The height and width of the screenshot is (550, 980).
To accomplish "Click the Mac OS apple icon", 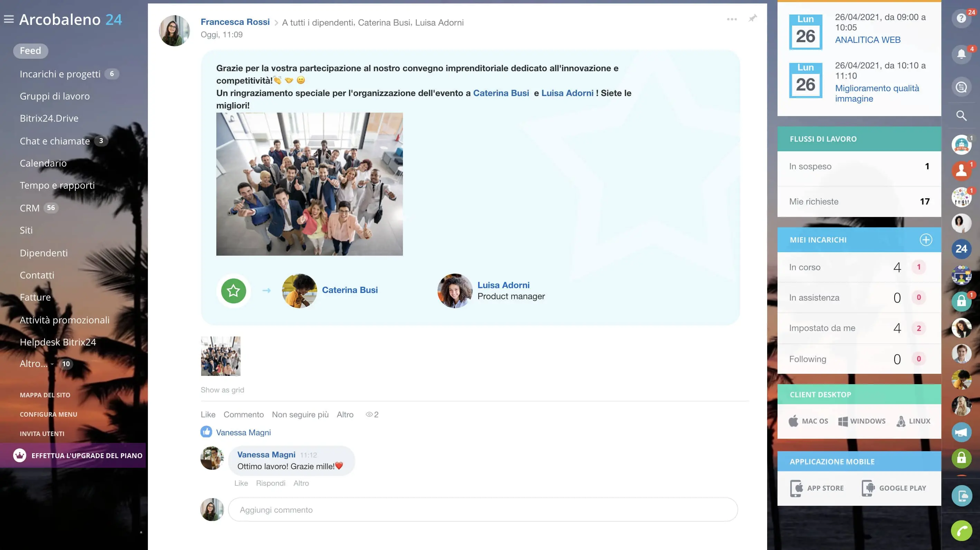I will coord(793,421).
